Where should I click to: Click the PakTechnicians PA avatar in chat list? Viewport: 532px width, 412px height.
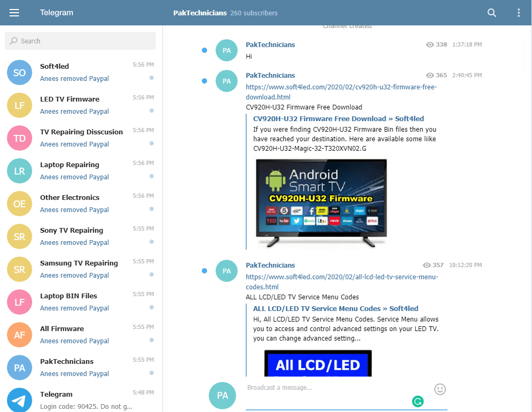20,368
